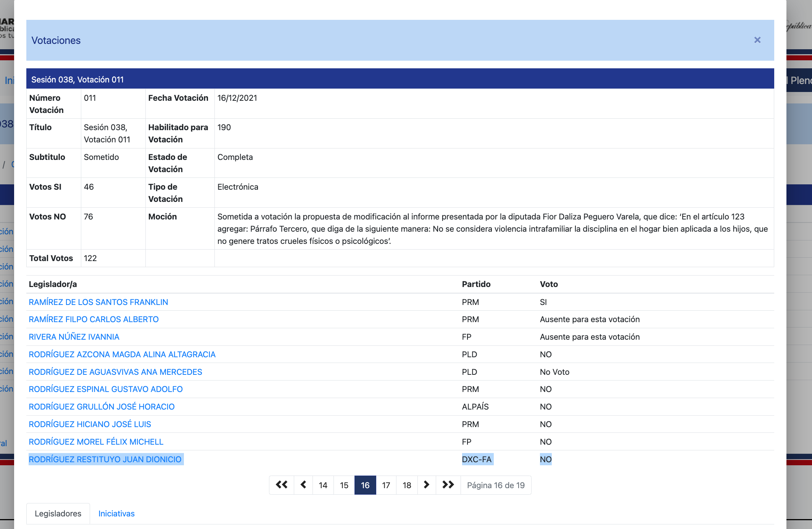The image size is (812, 529).
Task: Click the SI vote for Ramírez de los Santos
Action: tap(543, 302)
